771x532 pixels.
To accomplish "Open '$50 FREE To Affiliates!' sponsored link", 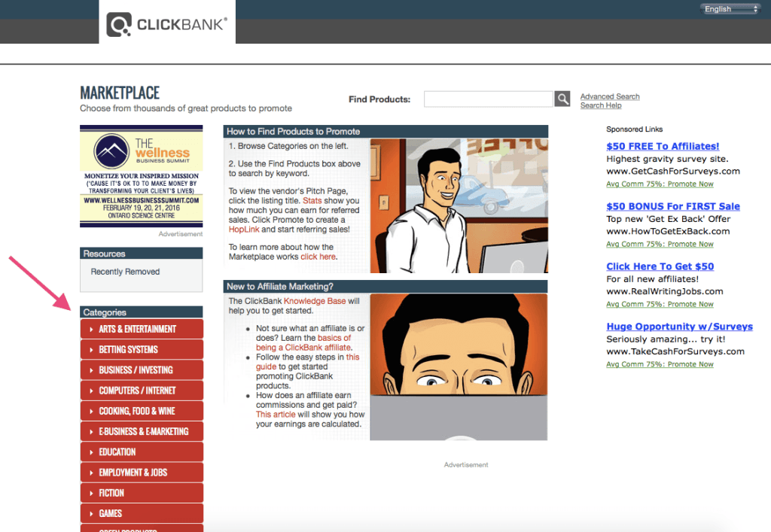I will (x=663, y=146).
